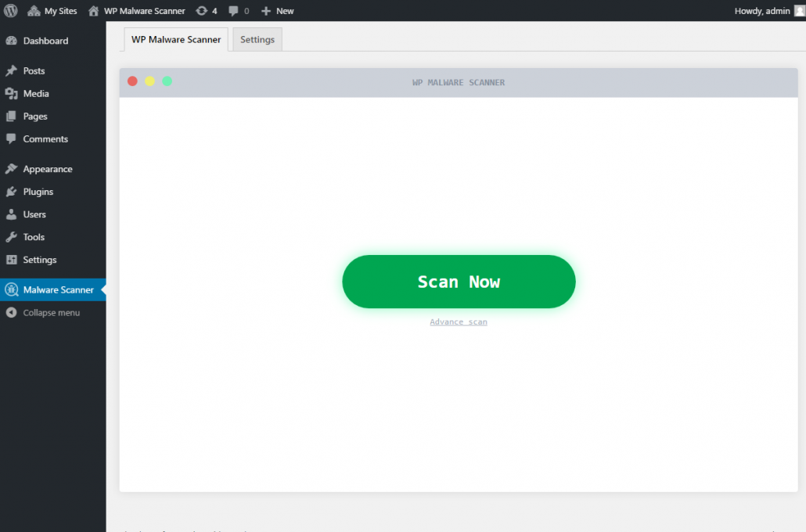Open the comments bubble icon
Viewport: 806px width, 532px height.
[233, 11]
